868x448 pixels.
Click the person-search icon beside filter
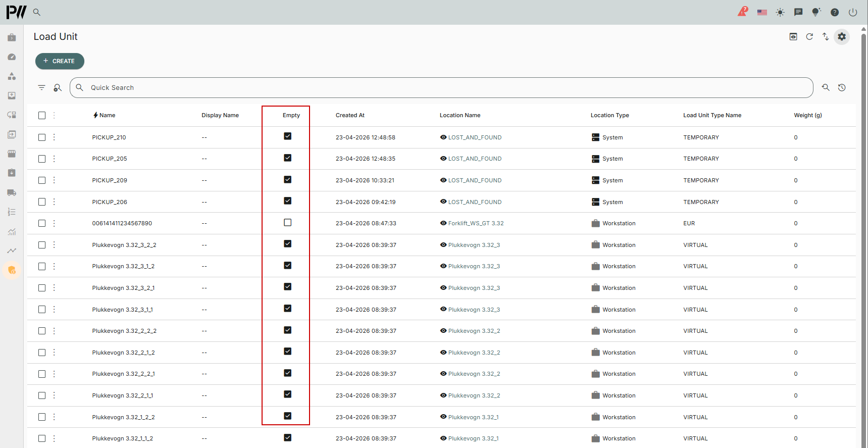coord(58,87)
